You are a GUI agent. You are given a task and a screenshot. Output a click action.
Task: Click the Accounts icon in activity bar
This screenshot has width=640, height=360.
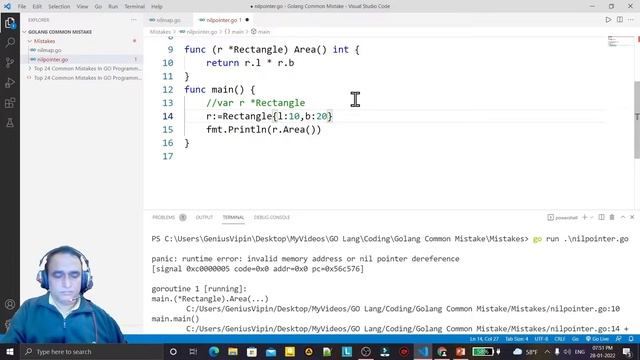pos(10,304)
